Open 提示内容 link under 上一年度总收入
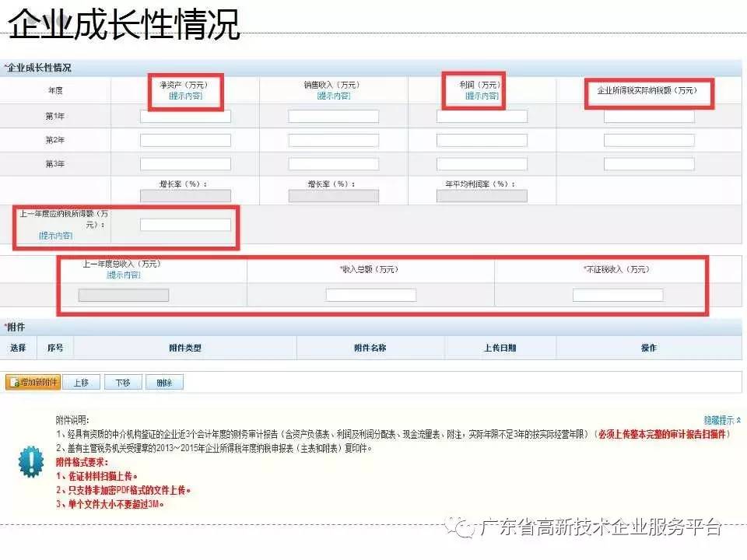The height and width of the screenshot is (560, 747). coord(124,275)
